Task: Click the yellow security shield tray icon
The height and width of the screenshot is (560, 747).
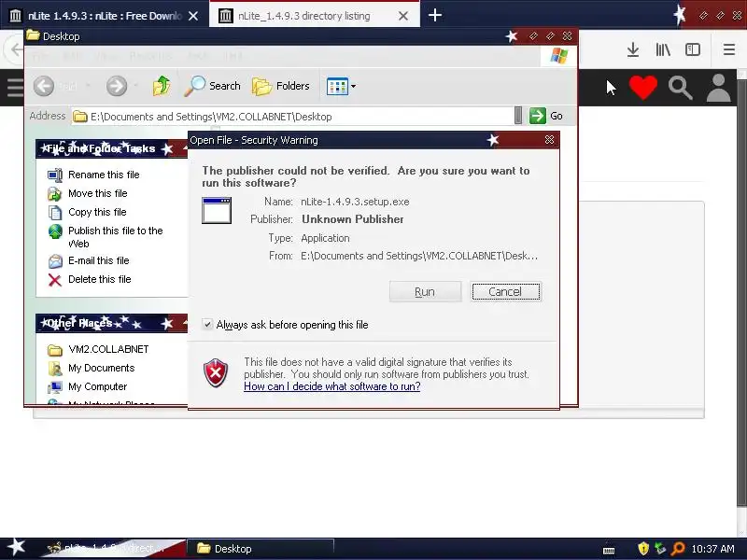Action: click(x=643, y=549)
